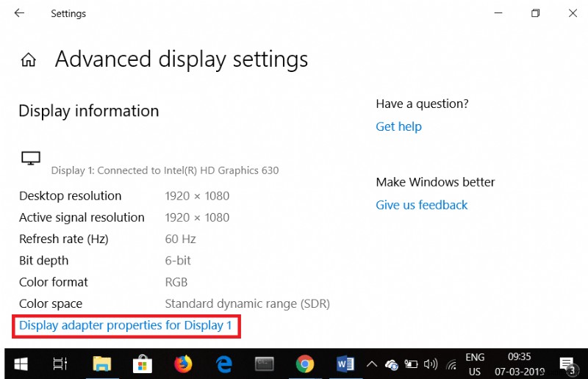The width and height of the screenshot is (588, 379).
Task: Click the Refresh rate (Hz) label
Action: [x=64, y=239]
